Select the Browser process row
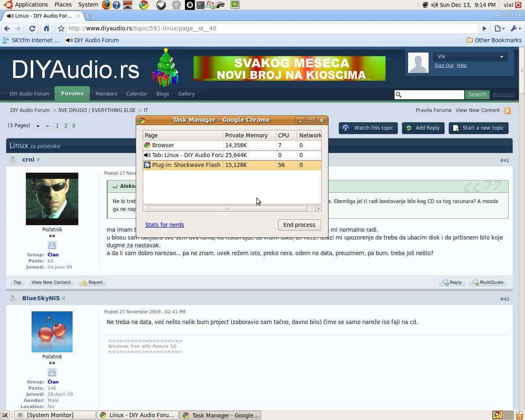525x420 pixels. (232, 145)
